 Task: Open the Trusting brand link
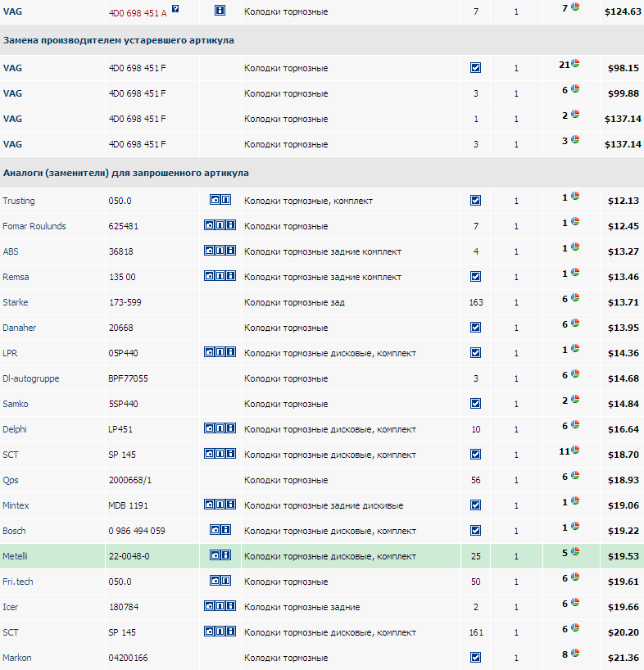[19, 201]
